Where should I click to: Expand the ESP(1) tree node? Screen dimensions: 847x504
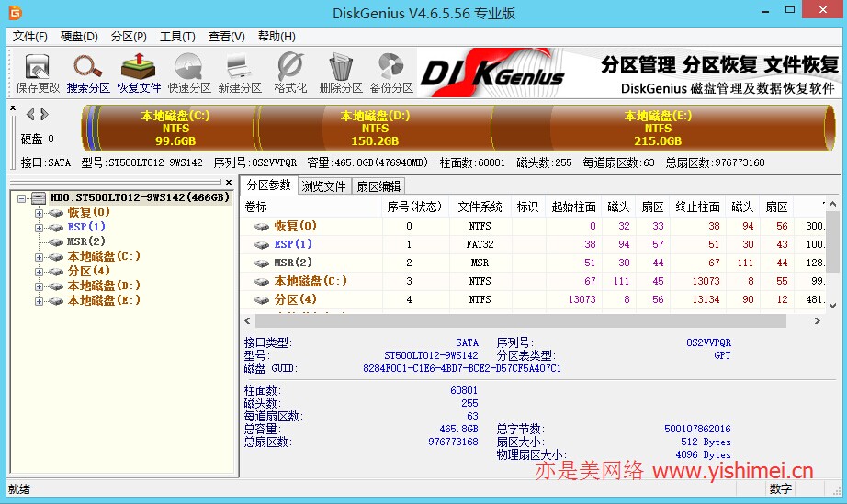click(x=39, y=228)
